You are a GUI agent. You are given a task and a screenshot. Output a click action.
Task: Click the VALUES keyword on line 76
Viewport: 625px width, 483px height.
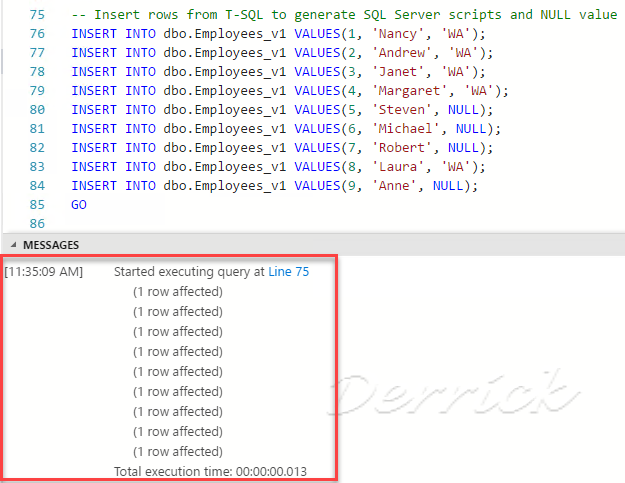317,33
